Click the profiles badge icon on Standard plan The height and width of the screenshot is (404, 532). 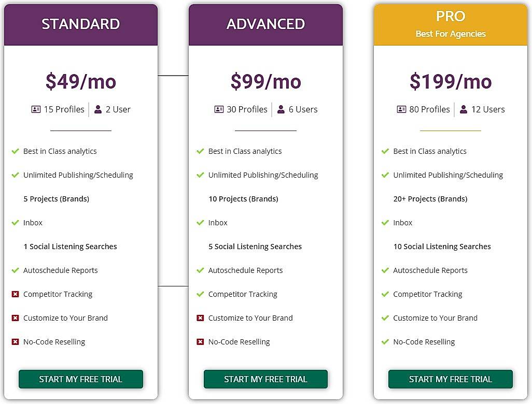pos(36,109)
